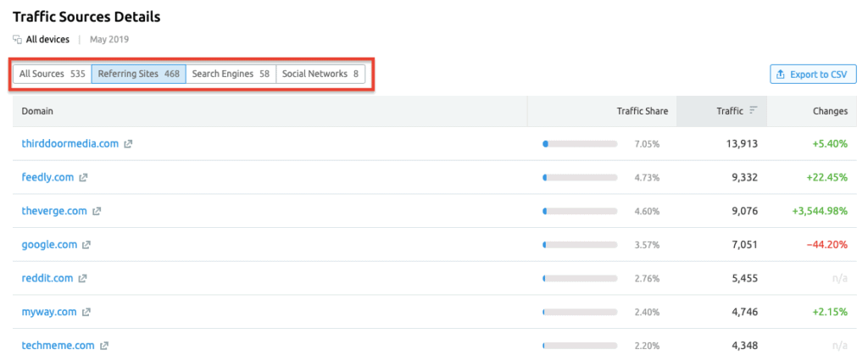Click the 2.20% traffic share value

click(x=647, y=346)
